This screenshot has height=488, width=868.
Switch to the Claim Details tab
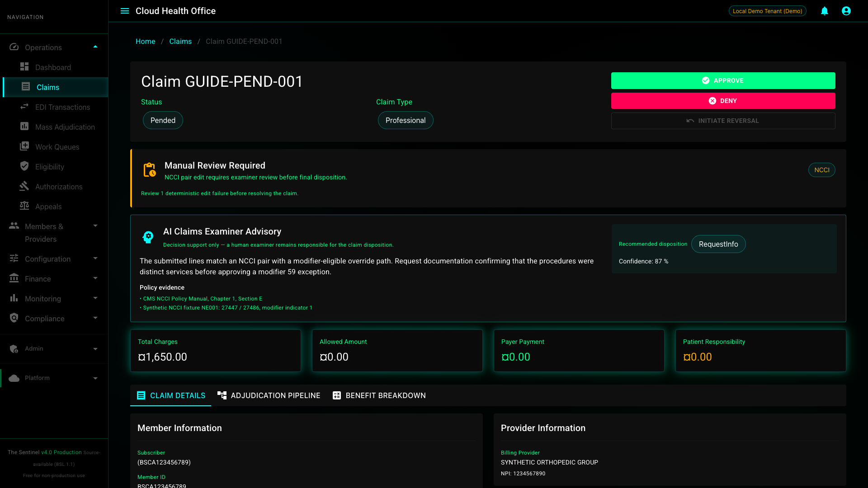[171, 395]
